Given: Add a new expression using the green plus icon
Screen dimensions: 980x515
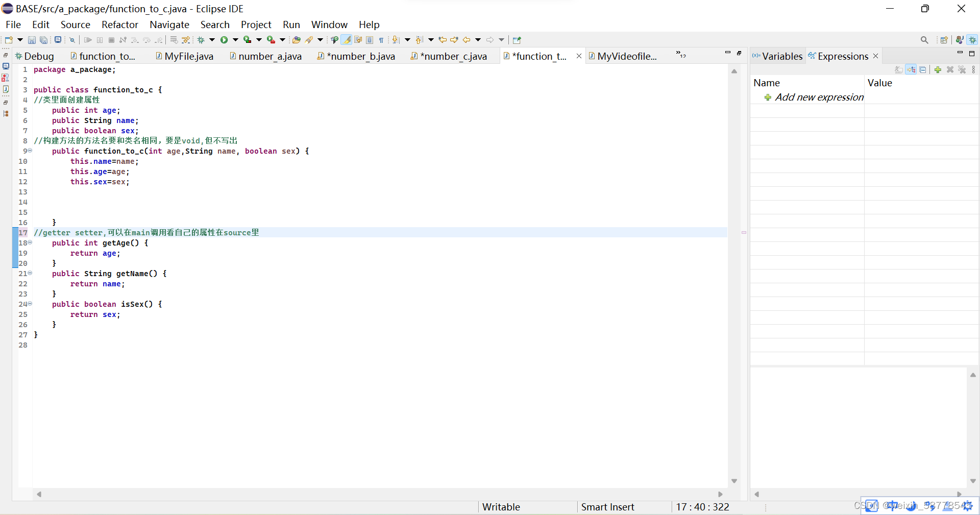Looking at the screenshot, I should point(938,70).
